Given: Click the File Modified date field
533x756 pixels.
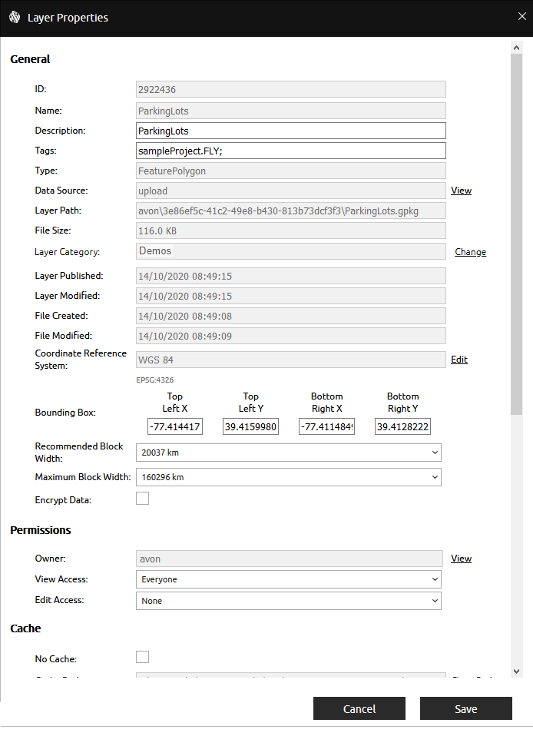Looking at the screenshot, I should 291,336.
